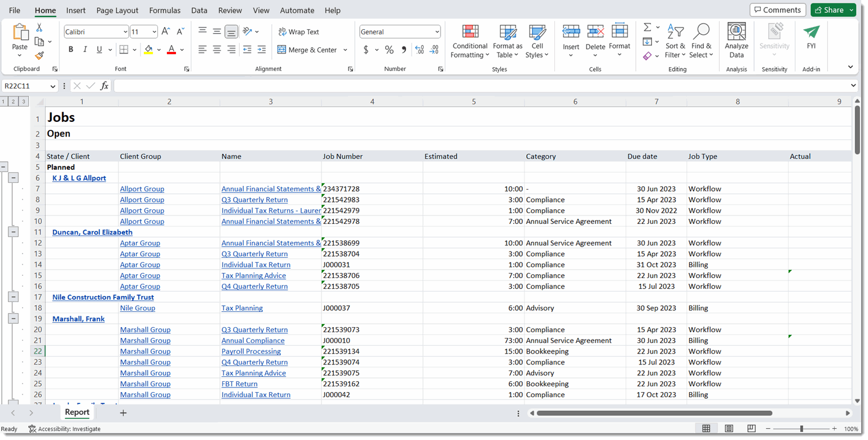Adjust the zoom slider
The height and width of the screenshot is (440, 868).
[801, 429]
